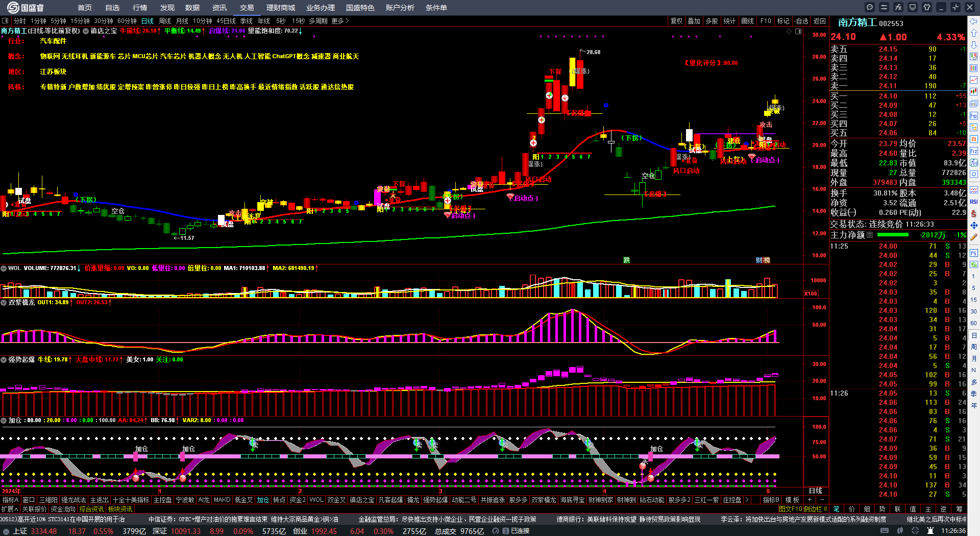This screenshot has height=536, width=980.
Task: Click the down arrow icon in right sidebar
Action: [974, 44]
